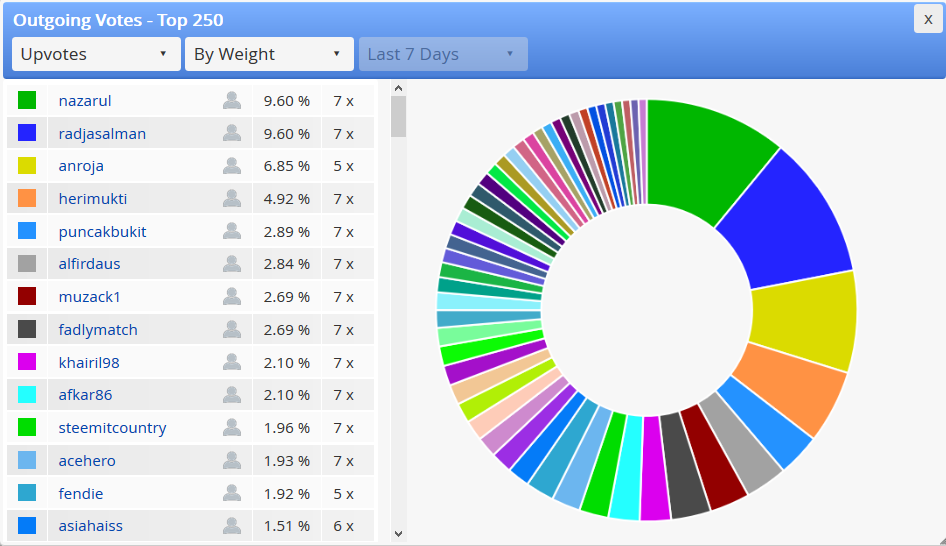Click the 5 x vote count for fendie
The image size is (946, 546).
344,494
